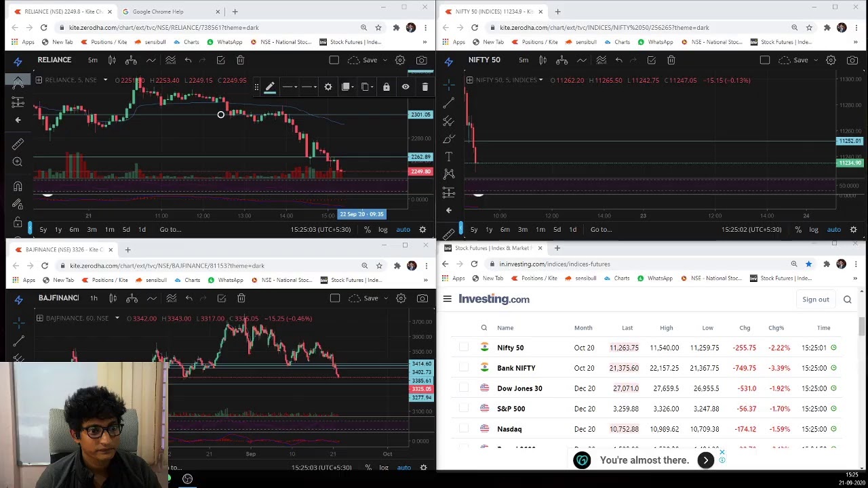Set 1d range in RELIANCE chart
This screenshot has width=868, height=488.
point(142,229)
